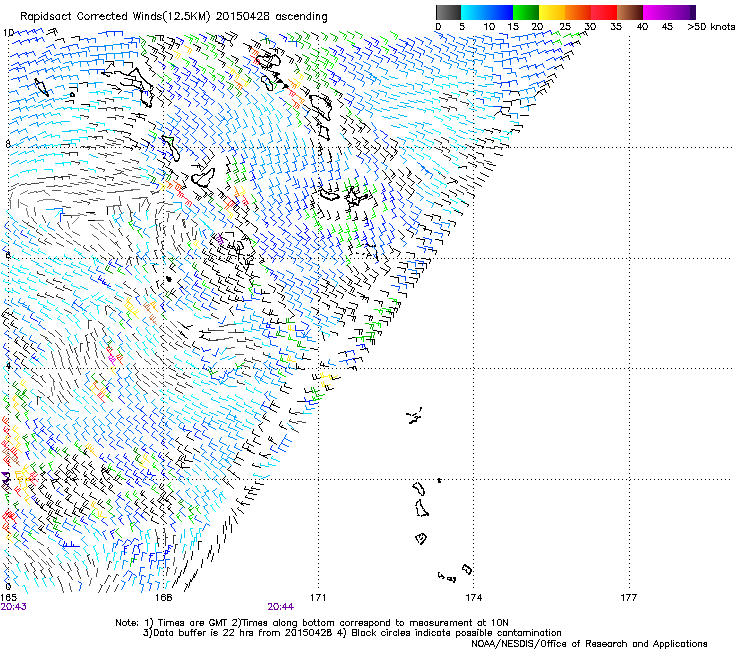Image resolution: width=740 pixels, height=650 pixels.
Task: Click the date '20150428 ascending' in the title
Action: [x=271, y=16]
